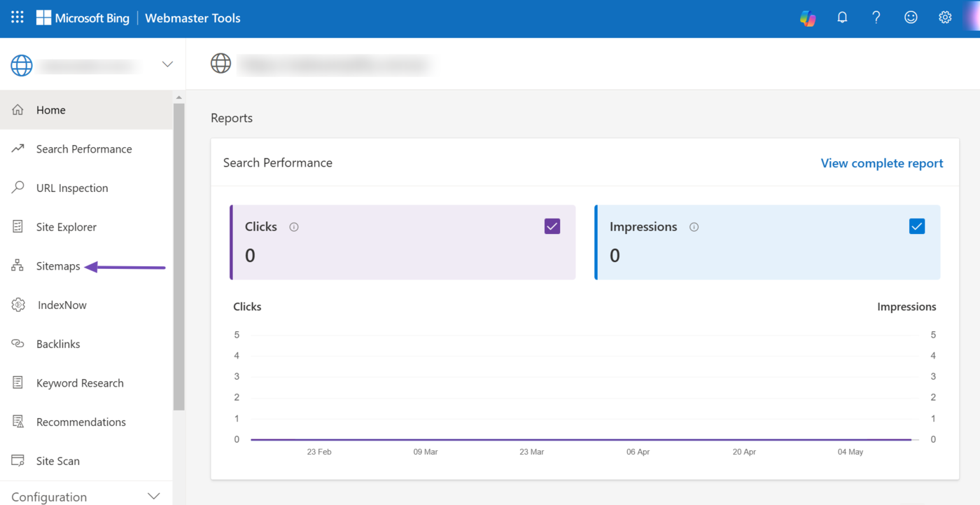Open the settings gear icon
Screen dimensions: 980x505
945,18
